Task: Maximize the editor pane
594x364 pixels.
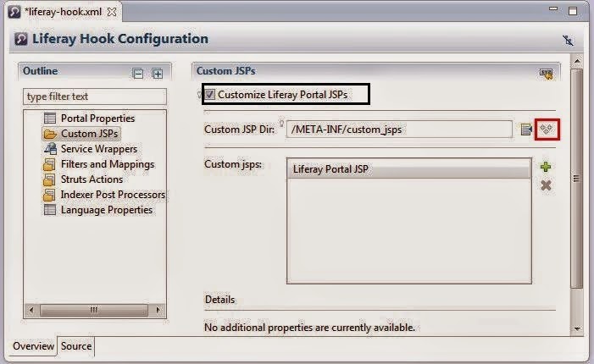Action: click(573, 11)
